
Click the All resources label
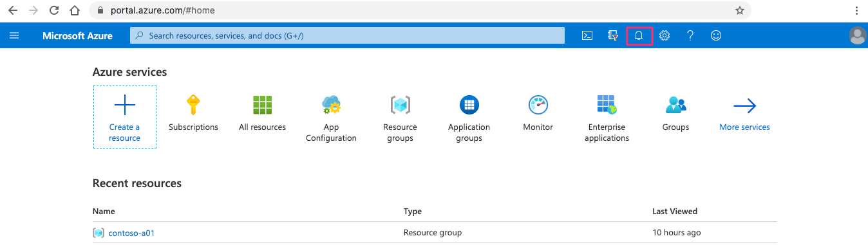coord(262,127)
